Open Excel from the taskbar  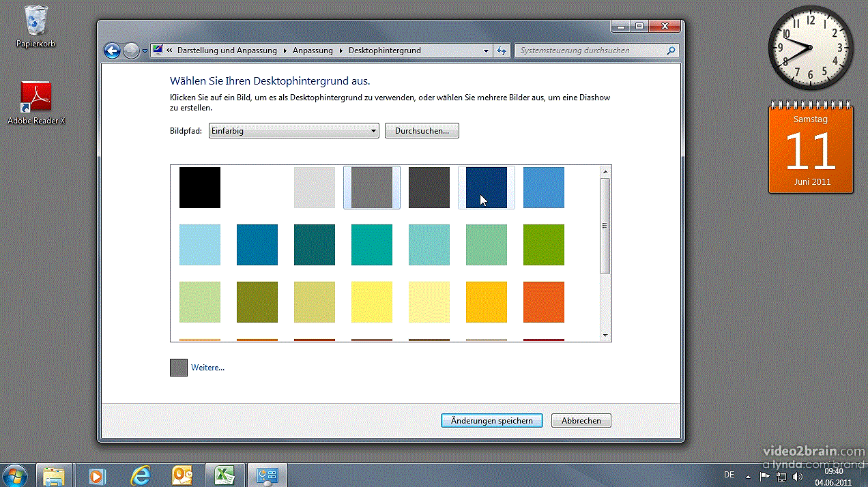[225, 475]
